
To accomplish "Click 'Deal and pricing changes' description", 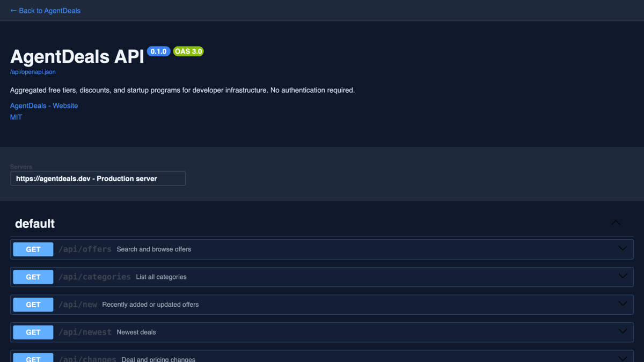I will pos(158,359).
